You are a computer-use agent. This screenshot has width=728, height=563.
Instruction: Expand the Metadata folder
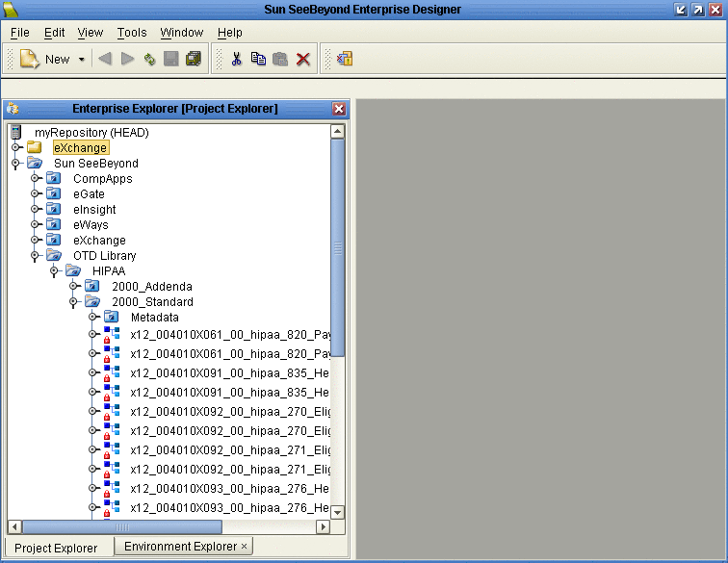[x=92, y=317]
